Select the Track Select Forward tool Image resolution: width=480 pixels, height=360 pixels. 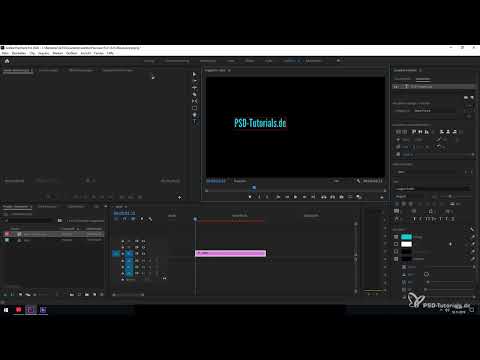click(195, 81)
